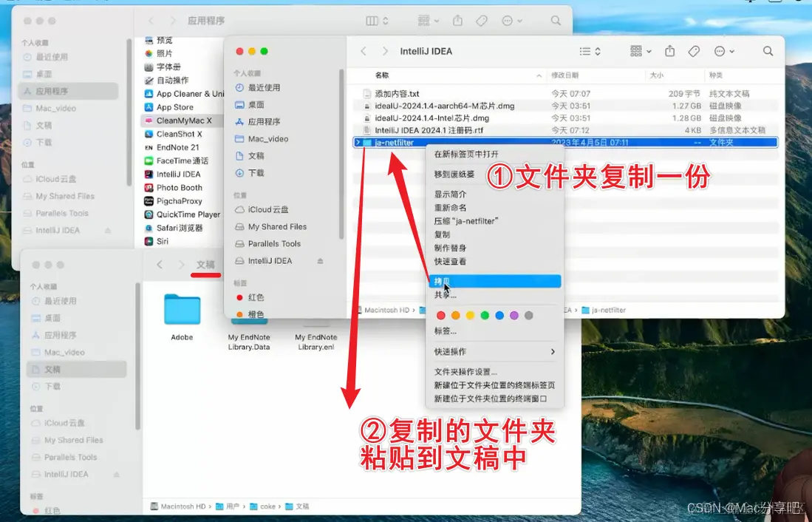Click the Tags icon in the toolbar
812x522 pixels.
[695, 52]
